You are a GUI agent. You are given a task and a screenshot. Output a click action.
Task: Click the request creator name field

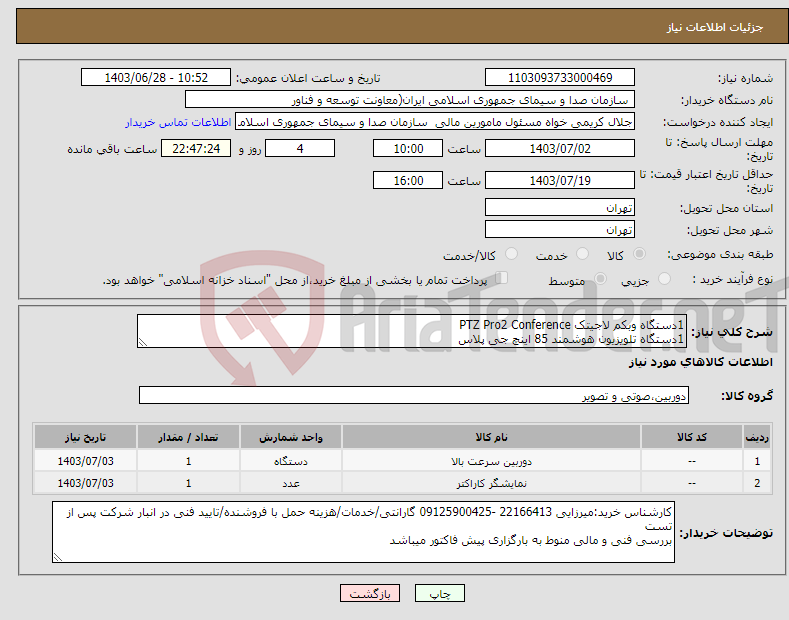pyautogui.click(x=435, y=122)
